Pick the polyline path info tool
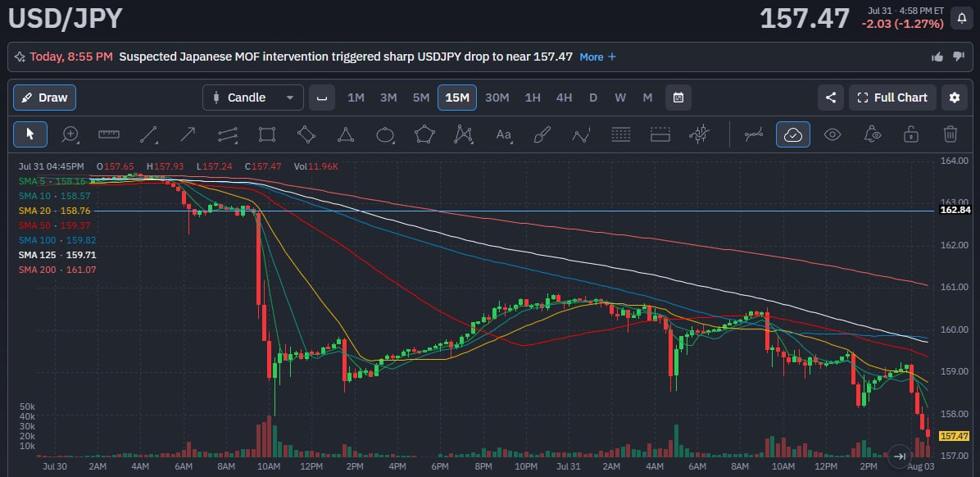The width and height of the screenshot is (980, 477). click(581, 134)
